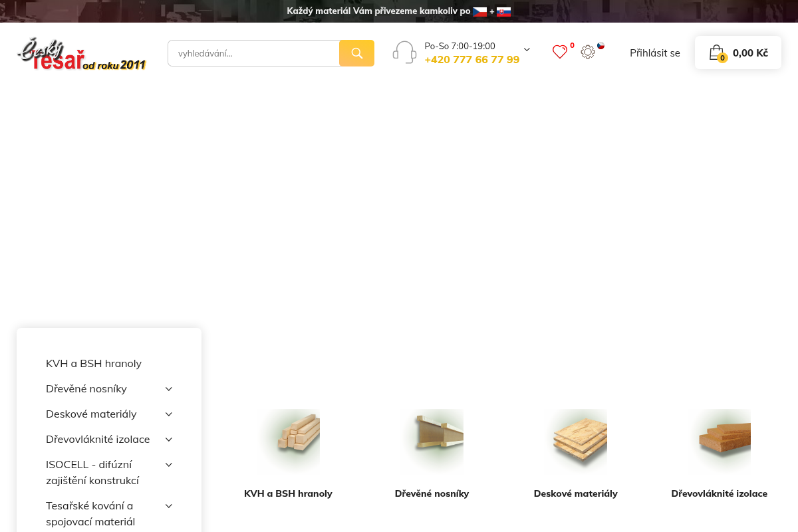Open the Deskové materiály product image
Screen dimensions: 798x532
pos(575,441)
